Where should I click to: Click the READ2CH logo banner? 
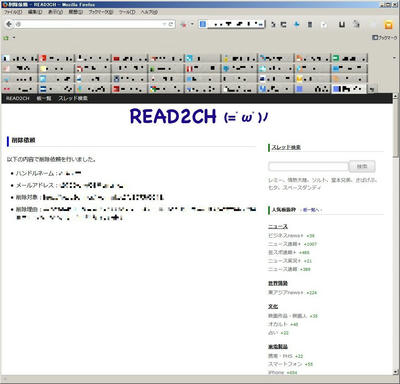click(199, 117)
